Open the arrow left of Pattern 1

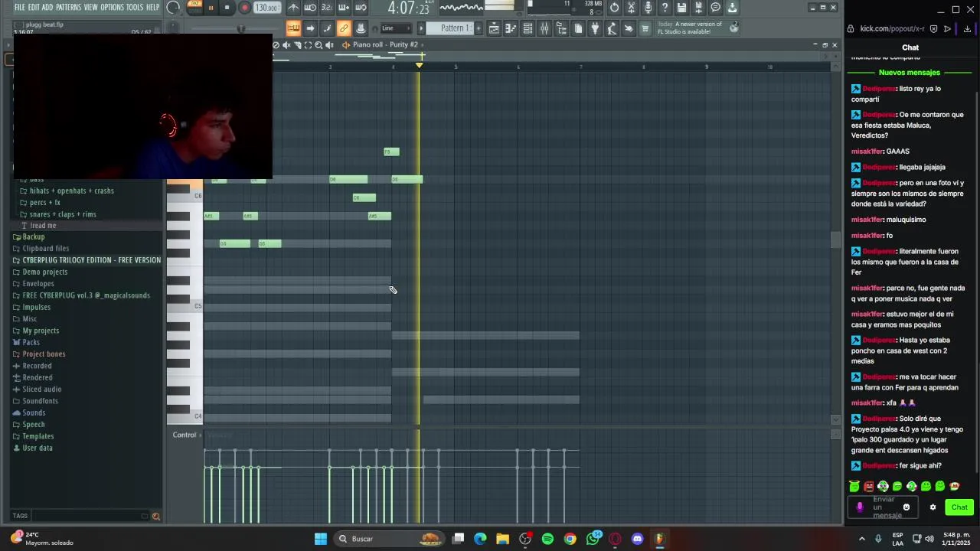click(x=421, y=28)
